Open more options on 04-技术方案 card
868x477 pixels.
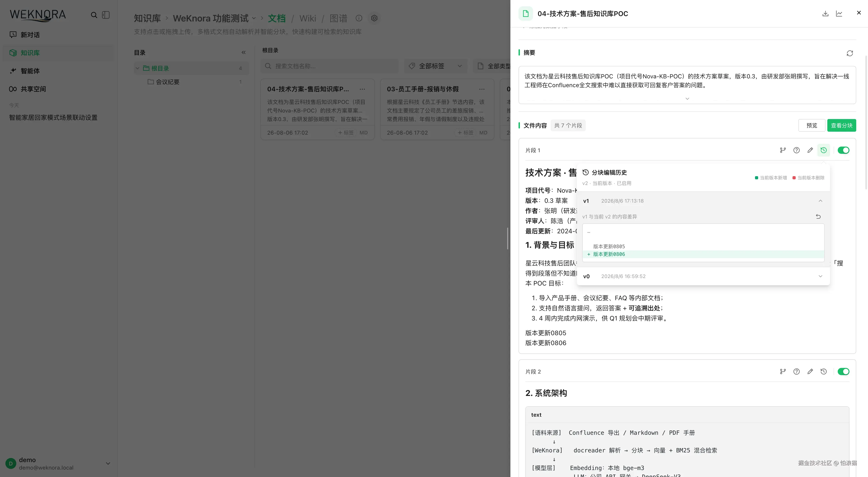362,89
